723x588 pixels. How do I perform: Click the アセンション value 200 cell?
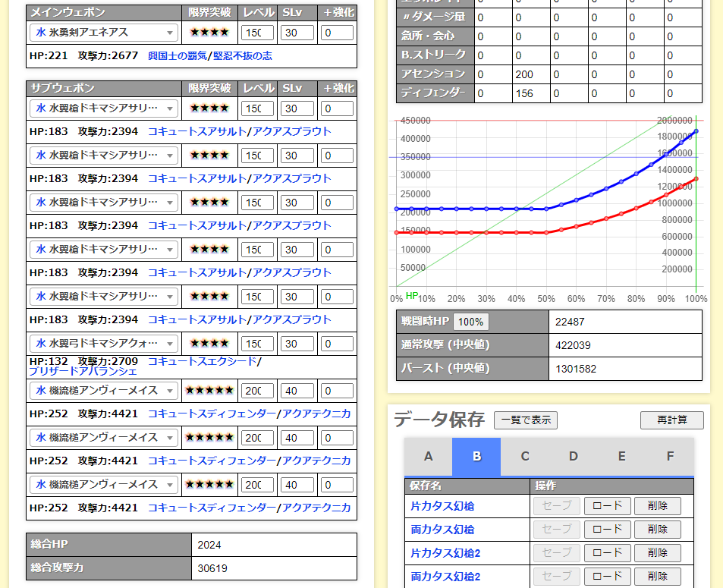point(531,74)
